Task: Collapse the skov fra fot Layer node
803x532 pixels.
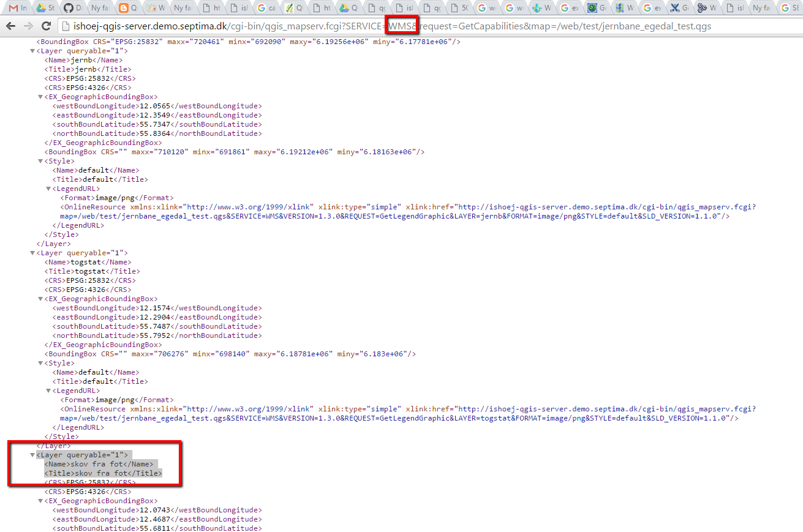Action: [32, 455]
